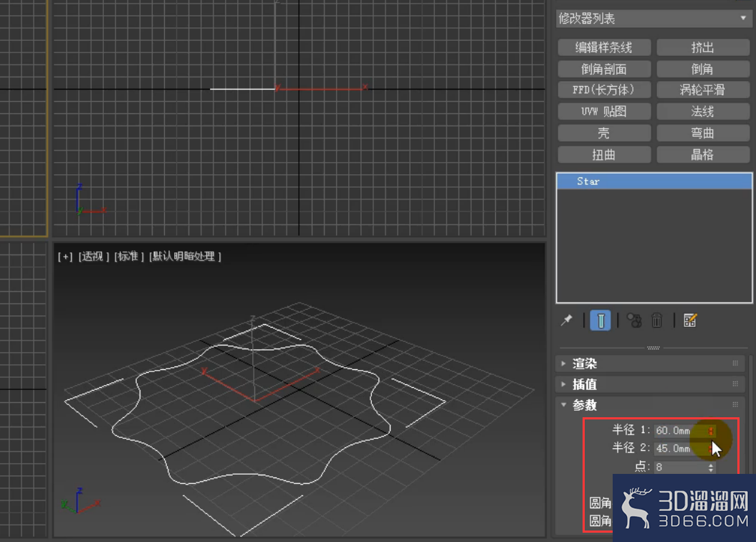Click the Pin Stack icon
Viewport: 756px width, 542px height.
(567, 320)
